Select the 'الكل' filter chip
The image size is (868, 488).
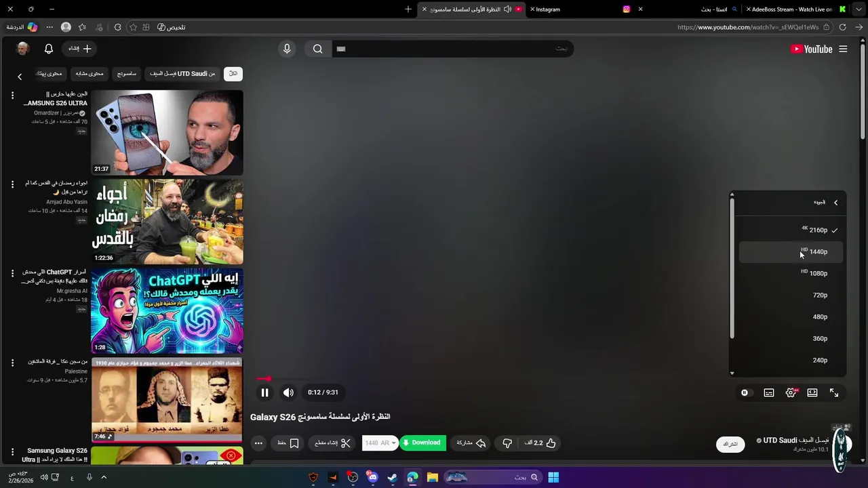[233, 74]
